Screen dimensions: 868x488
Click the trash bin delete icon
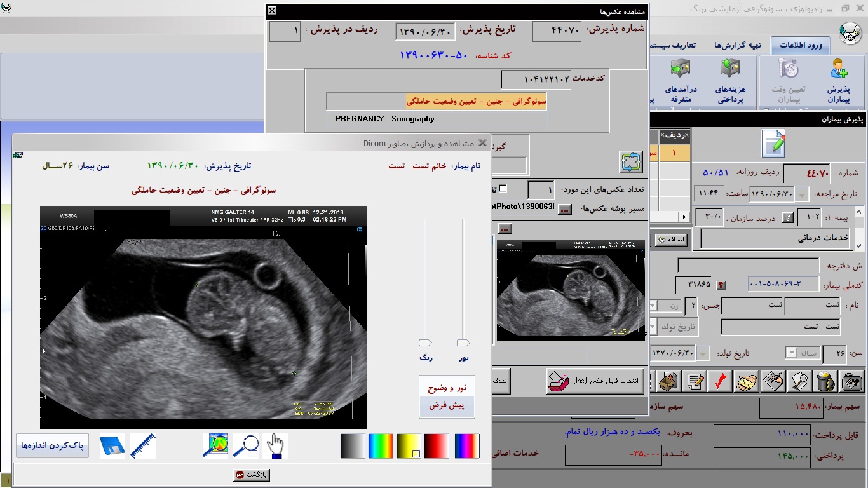point(824,381)
